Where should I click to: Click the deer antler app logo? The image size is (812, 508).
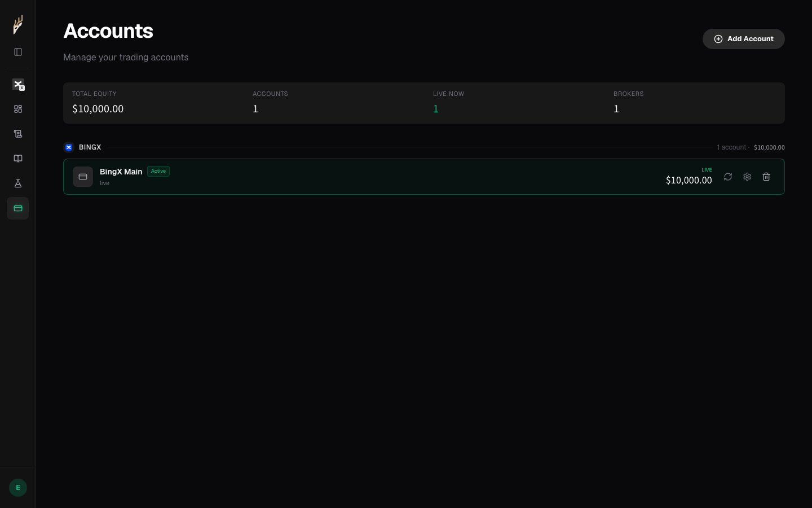tap(18, 25)
